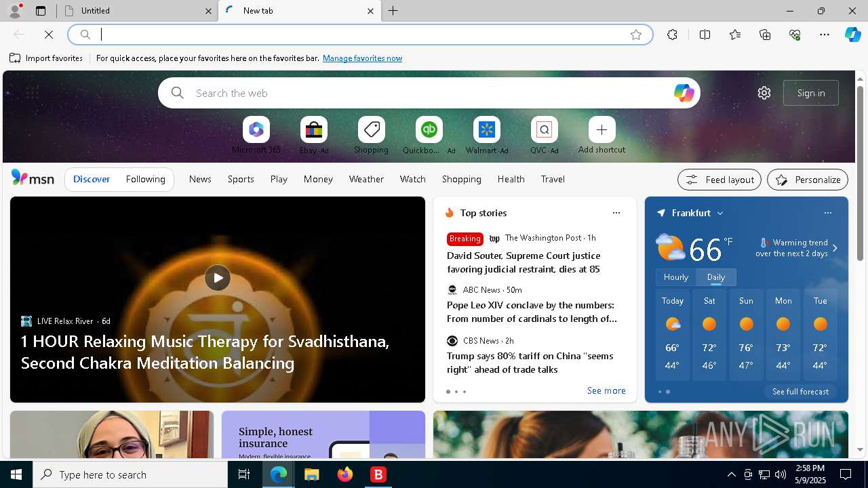The height and width of the screenshot is (488, 868).
Task: Close the New tab tab
Action: pos(370,11)
